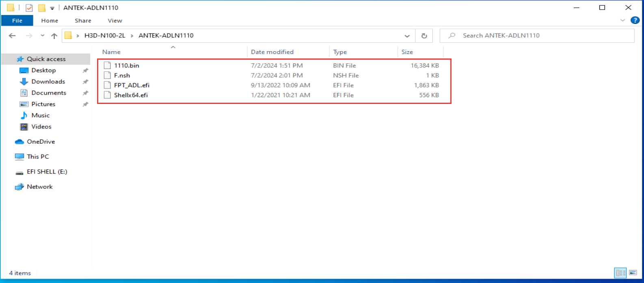
Task: Click the NSH File type cell
Action: [x=346, y=76]
